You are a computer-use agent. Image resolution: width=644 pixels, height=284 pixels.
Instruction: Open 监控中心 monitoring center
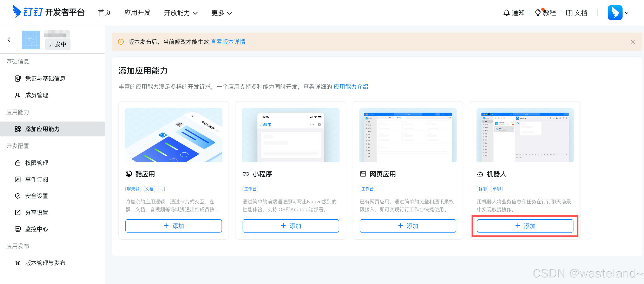[37, 229]
